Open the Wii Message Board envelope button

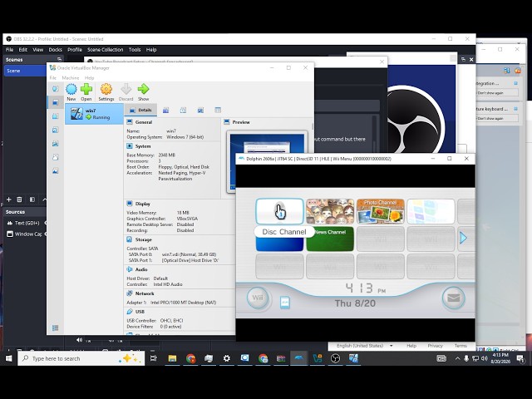[x=454, y=298]
